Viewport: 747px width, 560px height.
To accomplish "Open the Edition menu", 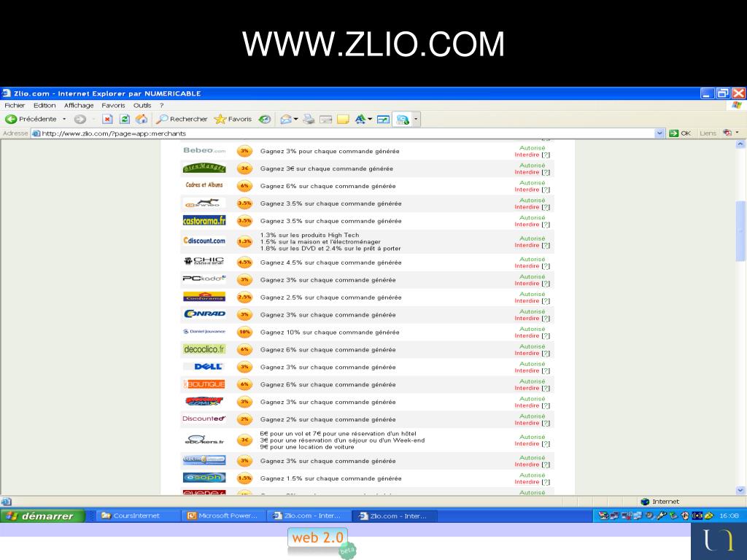I will point(44,105).
